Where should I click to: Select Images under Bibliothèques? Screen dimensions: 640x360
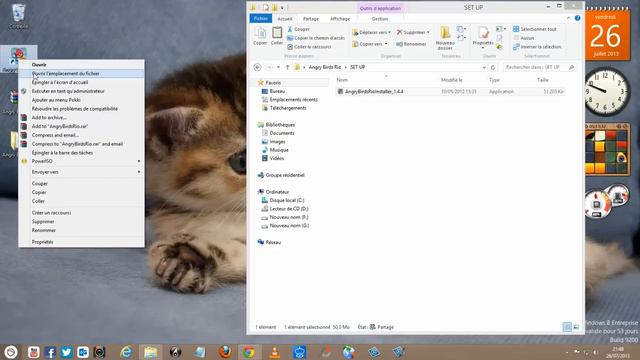pyautogui.click(x=277, y=142)
